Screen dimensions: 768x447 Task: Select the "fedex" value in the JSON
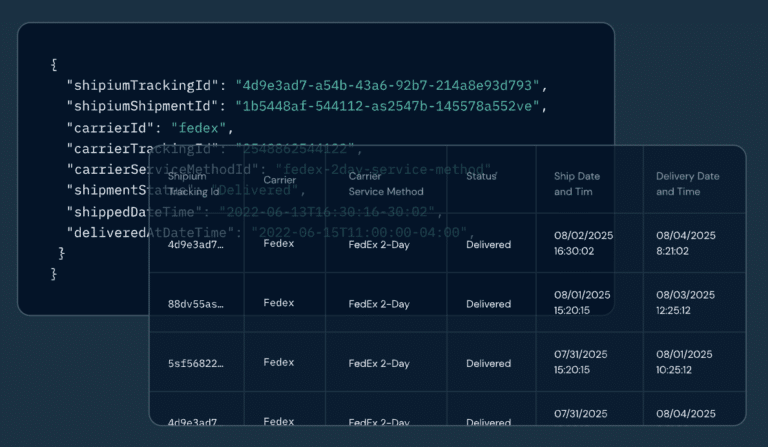point(198,128)
